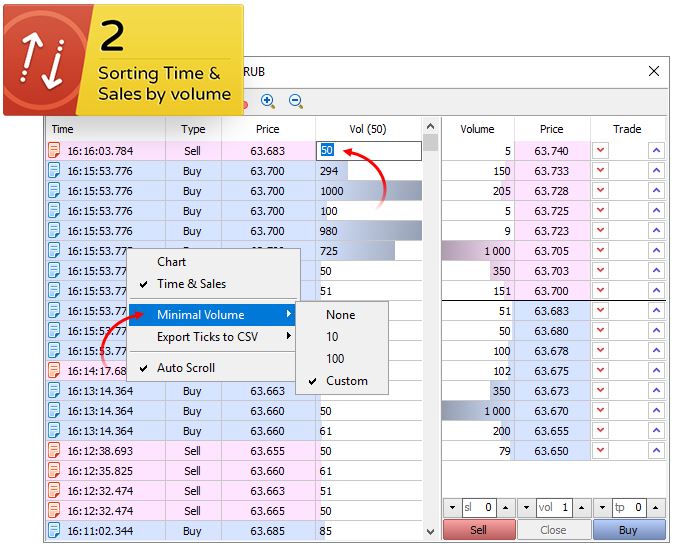
Task: Decrease the tp take profit value
Action: pyautogui.click(x=602, y=508)
